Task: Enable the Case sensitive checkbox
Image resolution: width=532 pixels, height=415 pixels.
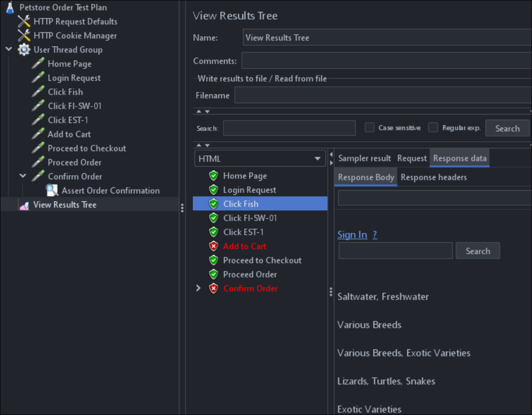Action: (370, 127)
